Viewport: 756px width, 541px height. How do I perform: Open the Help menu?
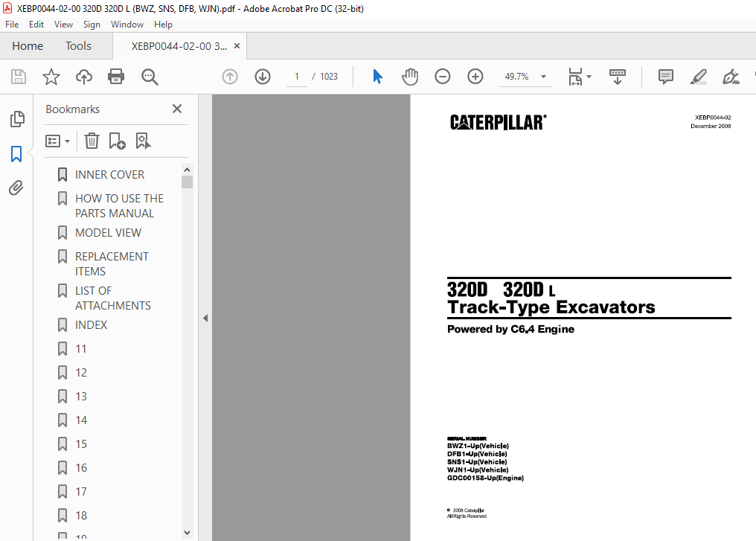(x=163, y=25)
